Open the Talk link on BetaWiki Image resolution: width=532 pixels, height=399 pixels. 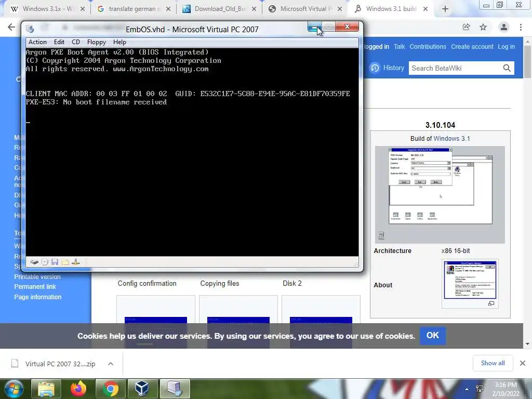coord(400,47)
